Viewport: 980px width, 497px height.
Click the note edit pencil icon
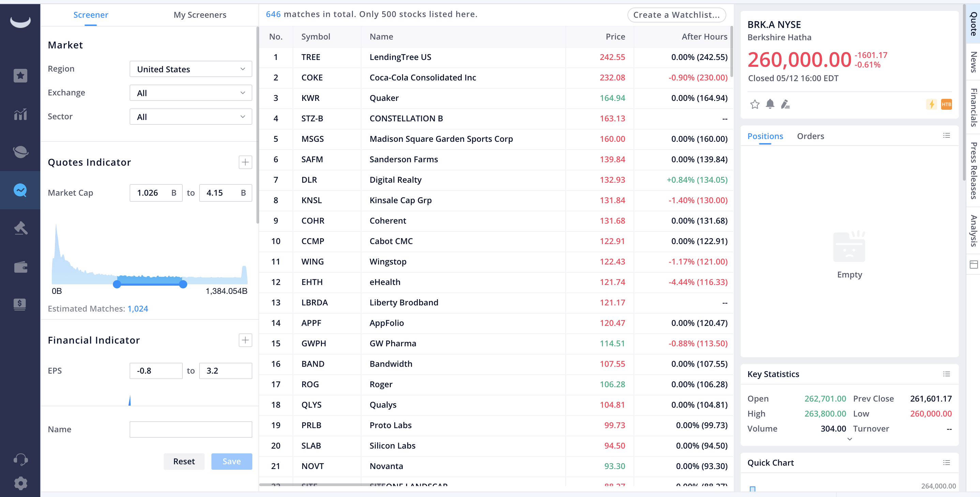785,104
